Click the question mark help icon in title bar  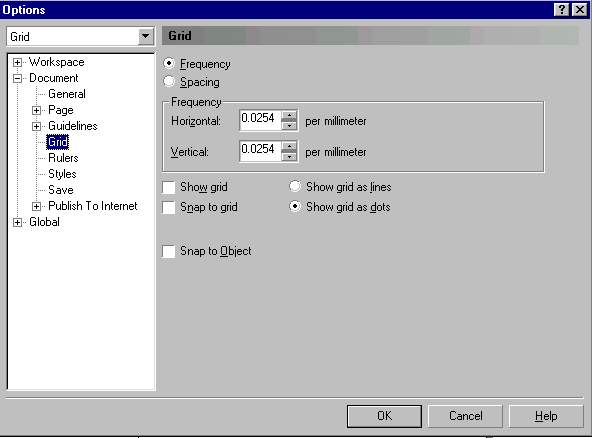click(x=561, y=9)
